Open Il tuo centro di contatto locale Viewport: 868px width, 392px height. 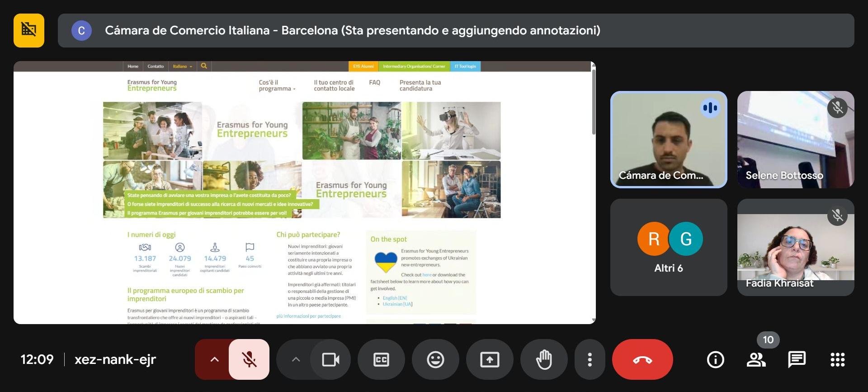[334, 86]
